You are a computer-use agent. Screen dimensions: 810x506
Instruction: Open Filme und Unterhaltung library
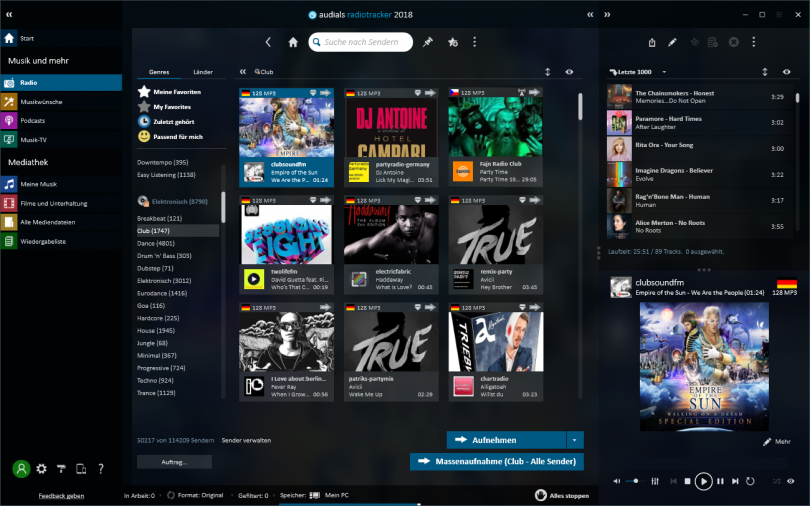point(61,203)
